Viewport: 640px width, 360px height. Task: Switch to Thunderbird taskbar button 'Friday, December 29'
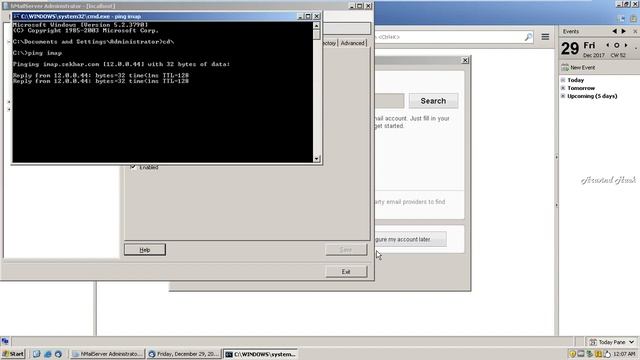(184, 354)
